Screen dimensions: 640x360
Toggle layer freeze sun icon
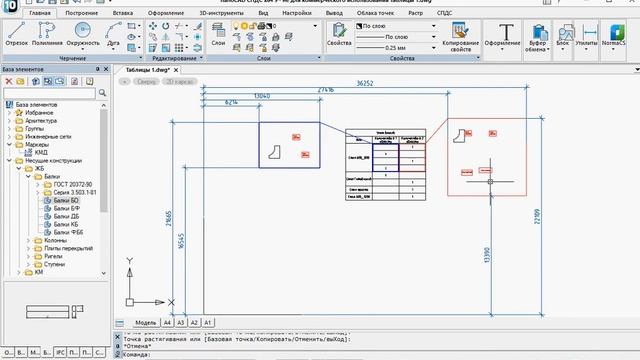(x=244, y=26)
